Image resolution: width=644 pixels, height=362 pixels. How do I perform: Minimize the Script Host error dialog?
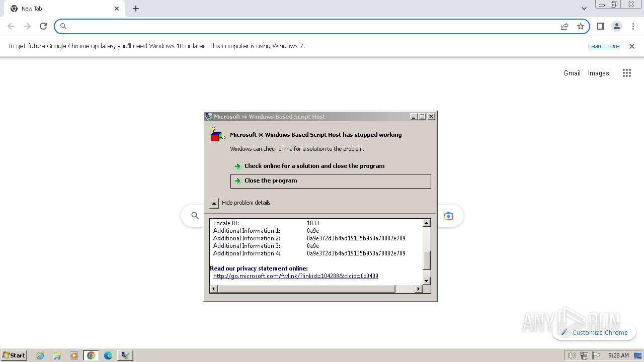pos(414,117)
